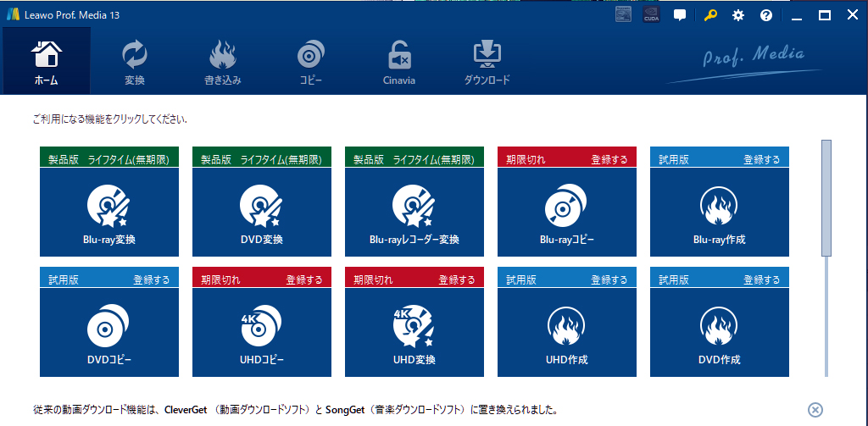This screenshot has width=868, height=426.
Task: Click the green license header above Blu-ray変換
Action: 109,157
